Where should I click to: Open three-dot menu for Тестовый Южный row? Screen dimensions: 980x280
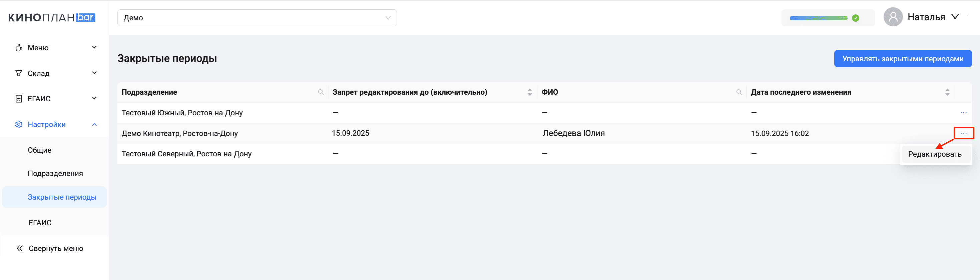963,113
